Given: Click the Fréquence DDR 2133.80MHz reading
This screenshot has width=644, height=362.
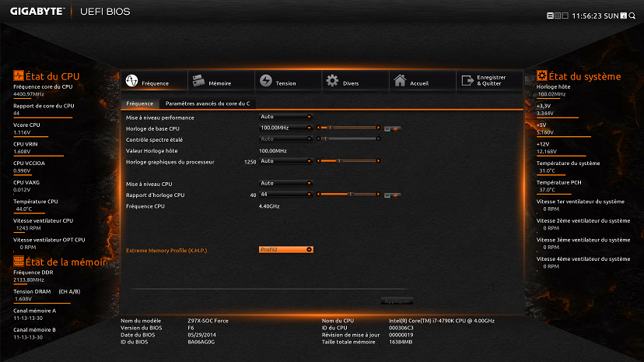Looking at the screenshot, I should pyautogui.click(x=28, y=279).
